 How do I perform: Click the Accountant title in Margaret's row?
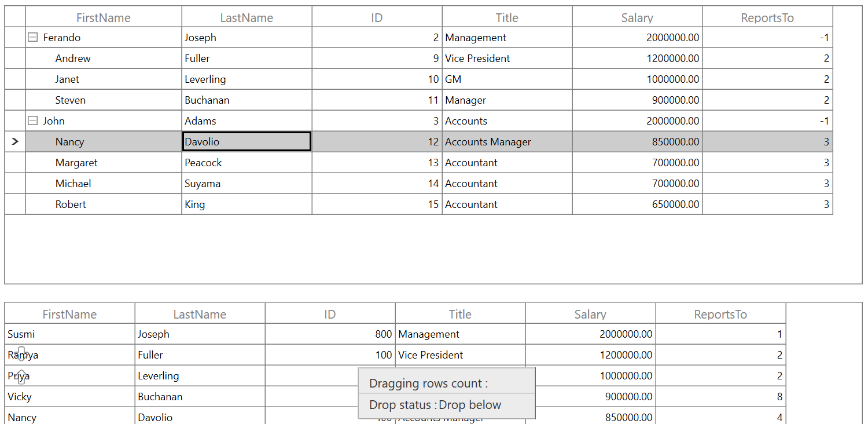pyautogui.click(x=507, y=163)
